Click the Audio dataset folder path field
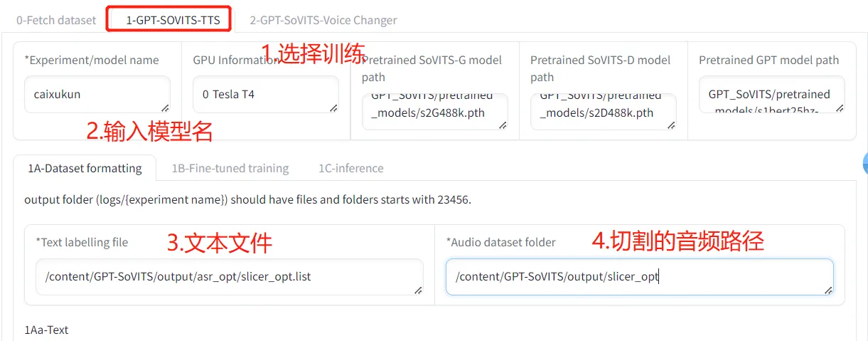Viewport: 868px width, 341px height. [640, 277]
